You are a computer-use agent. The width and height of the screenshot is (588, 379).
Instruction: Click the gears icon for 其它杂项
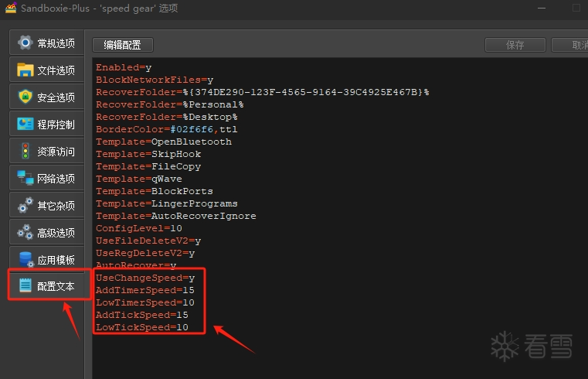(25, 205)
